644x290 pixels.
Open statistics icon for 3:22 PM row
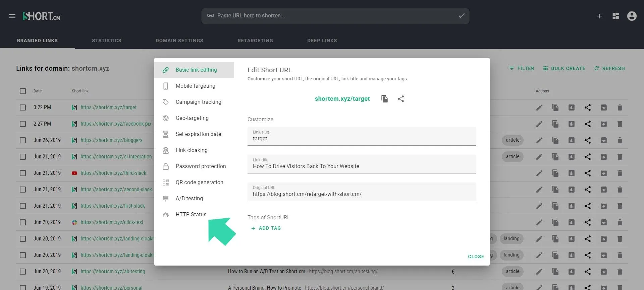point(572,107)
